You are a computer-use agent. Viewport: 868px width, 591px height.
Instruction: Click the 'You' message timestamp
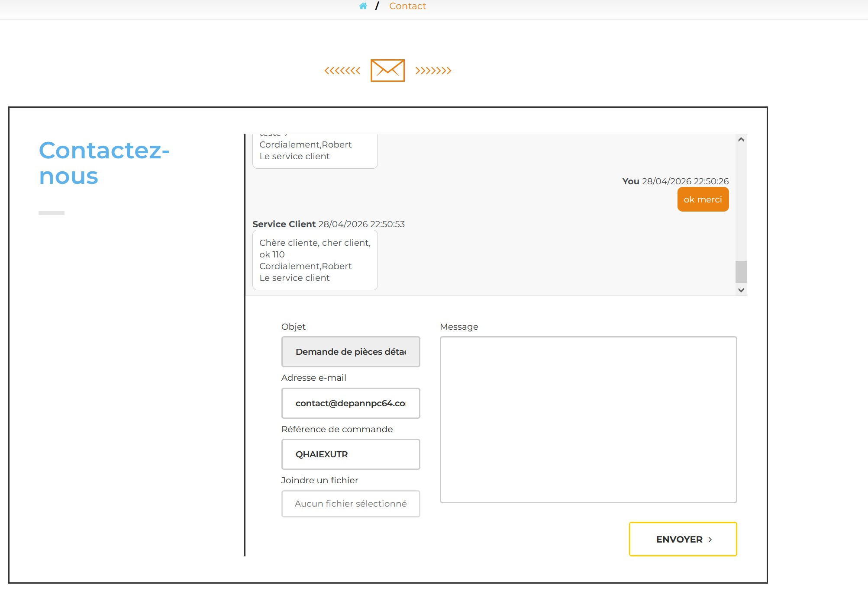tap(685, 181)
